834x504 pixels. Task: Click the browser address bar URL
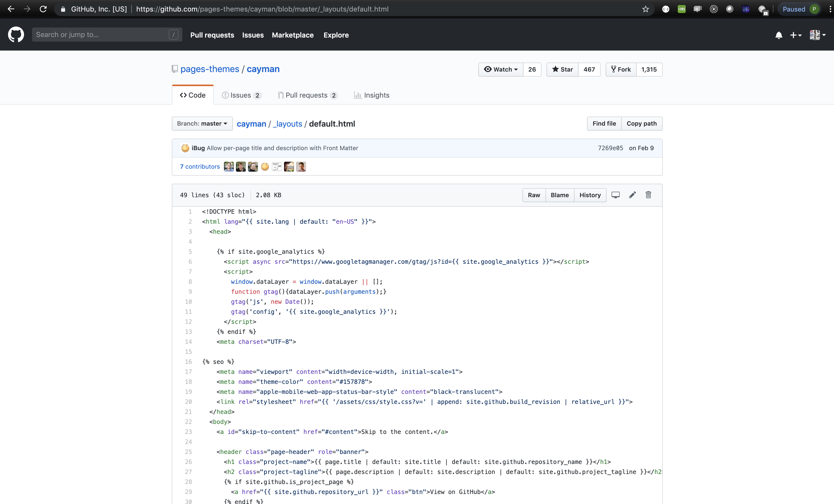point(262,9)
